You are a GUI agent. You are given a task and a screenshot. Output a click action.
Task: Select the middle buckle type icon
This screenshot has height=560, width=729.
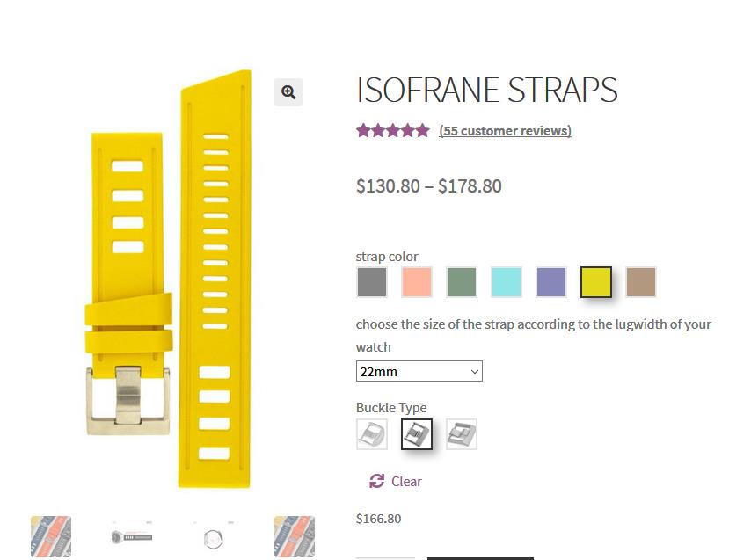point(417,434)
